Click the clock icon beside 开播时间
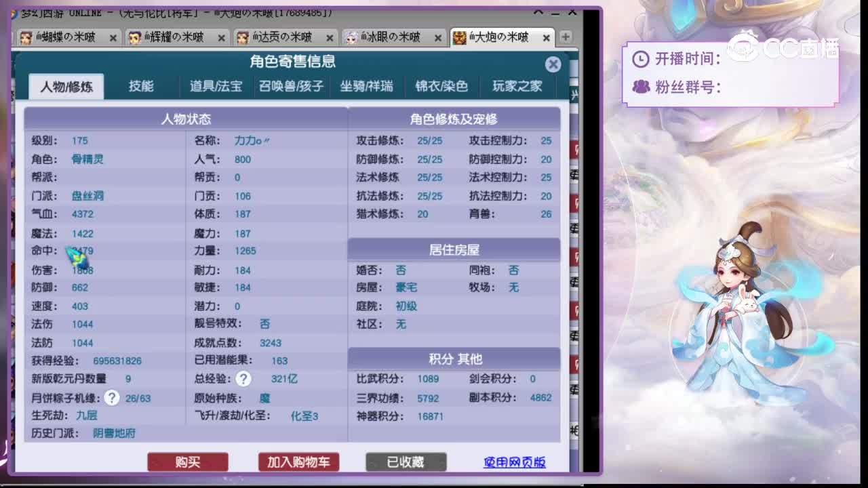This screenshot has width=868, height=488. click(x=640, y=59)
